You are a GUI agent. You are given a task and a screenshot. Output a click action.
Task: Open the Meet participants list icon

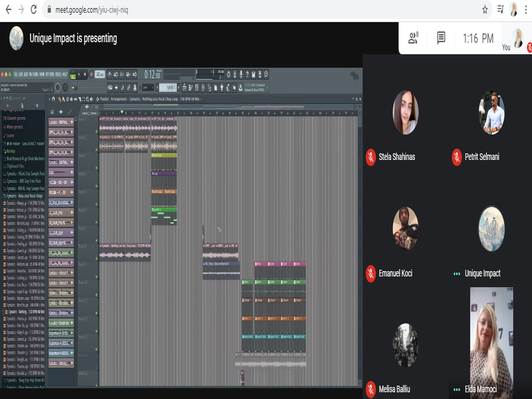(414, 38)
